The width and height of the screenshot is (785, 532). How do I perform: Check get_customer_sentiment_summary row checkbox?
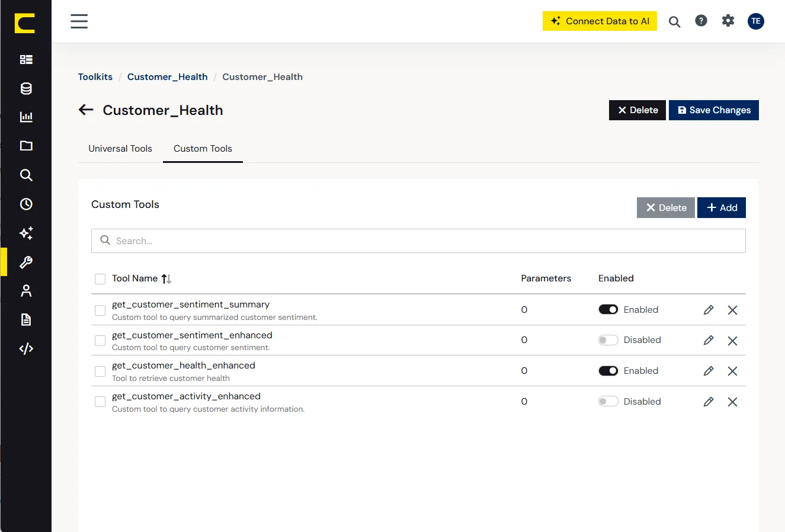click(x=100, y=310)
